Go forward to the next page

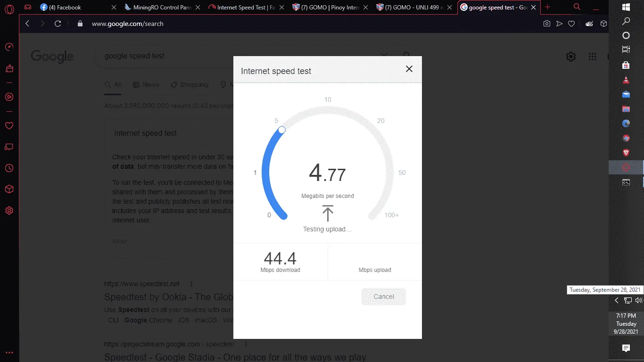tap(42, 24)
